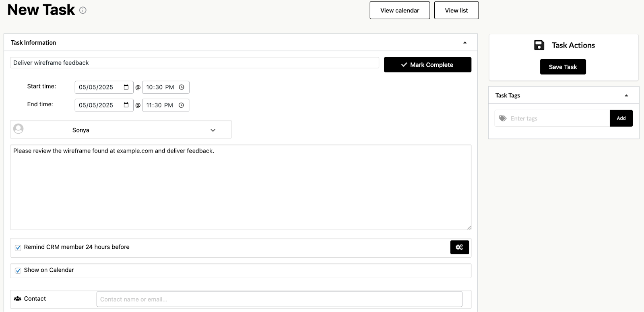
Task: Focus the task title field Deliver wireframe feedback
Action: tap(194, 63)
